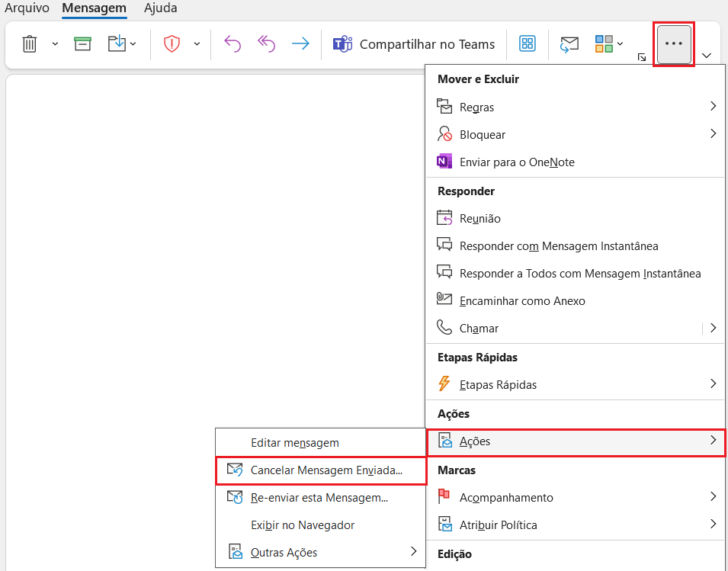The image size is (728, 571).
Task: Click the Delete trash can icon
Action: 29,44
